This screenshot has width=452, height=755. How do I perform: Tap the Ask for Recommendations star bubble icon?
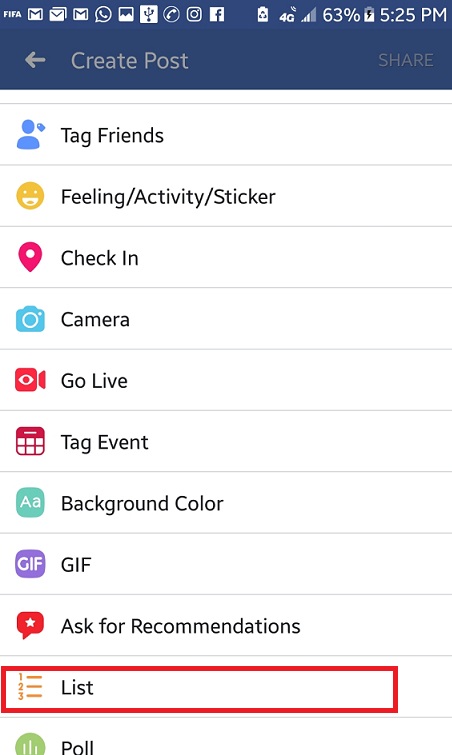coord(30,625)
